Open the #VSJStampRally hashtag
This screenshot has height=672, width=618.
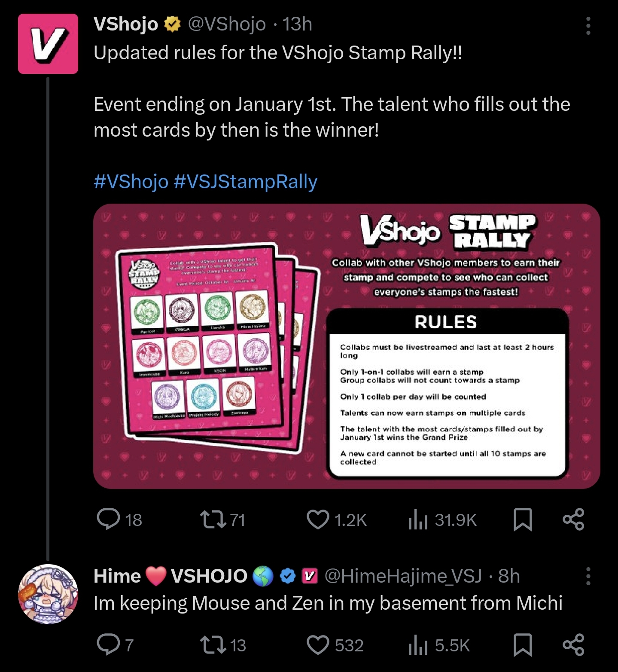[x=246, y=181]
